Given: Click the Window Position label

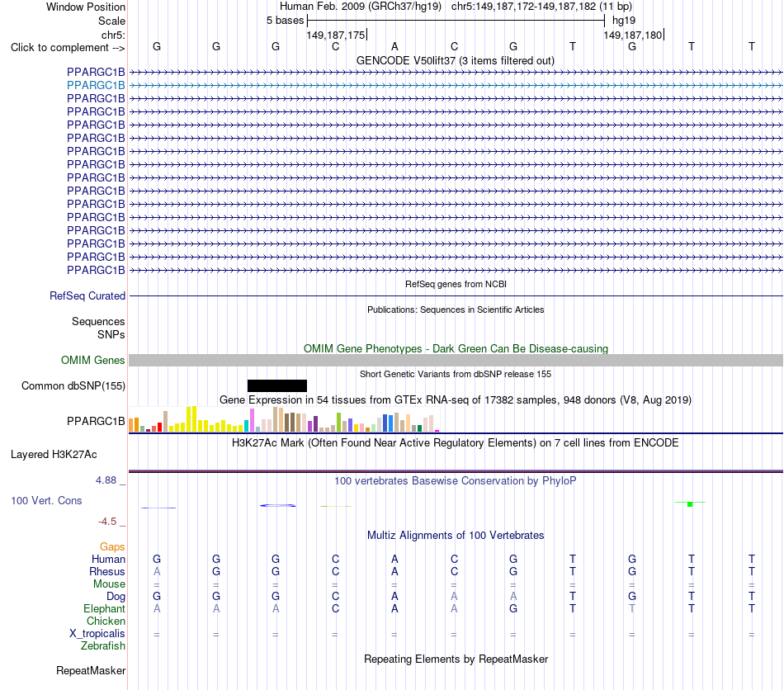Looking at the screenshot, I should tap(86, 7).
